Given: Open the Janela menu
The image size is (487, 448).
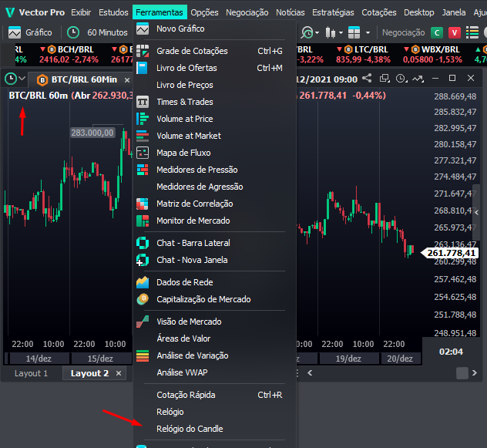Looking at the screenshot, I should (454, 12).
